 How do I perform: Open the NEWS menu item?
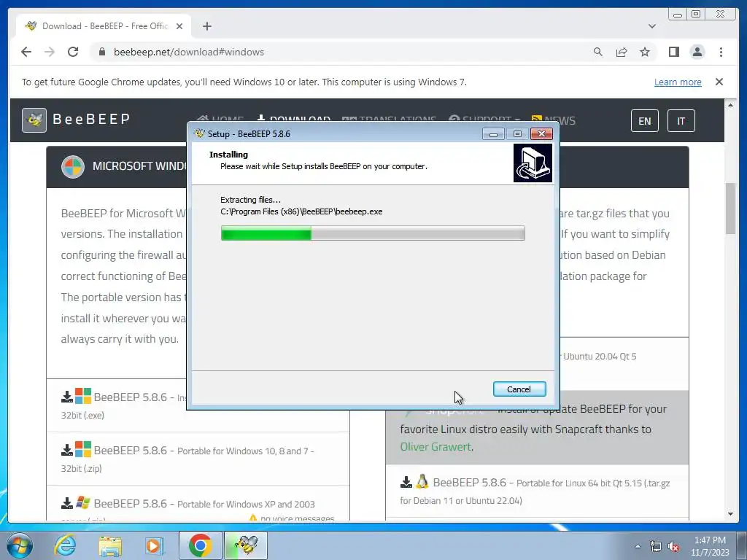coord(554,120)
